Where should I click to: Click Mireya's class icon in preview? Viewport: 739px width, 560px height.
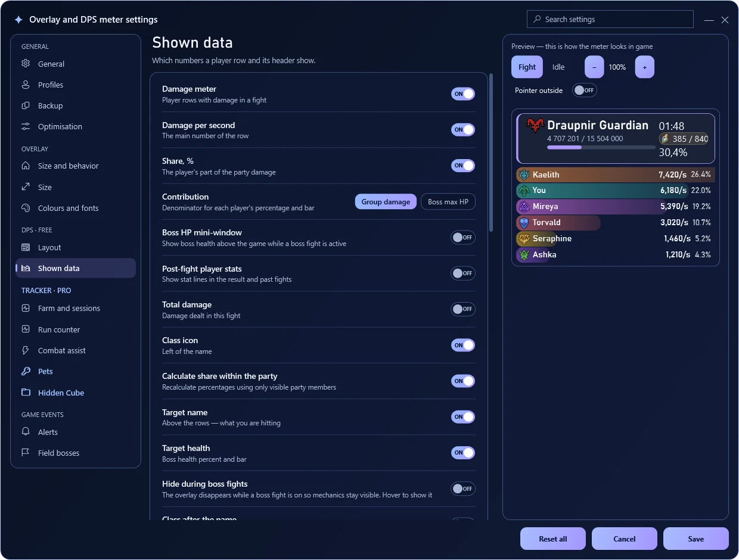524,207
